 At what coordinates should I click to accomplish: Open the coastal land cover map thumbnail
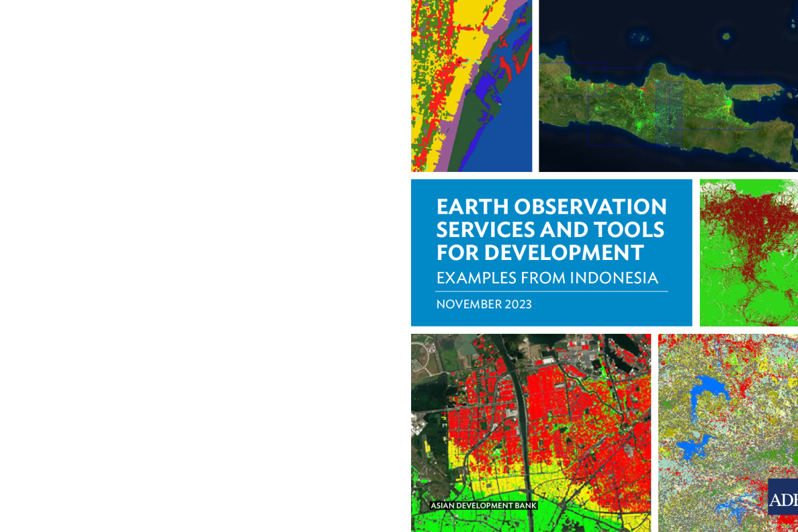(x=471, y=86)
